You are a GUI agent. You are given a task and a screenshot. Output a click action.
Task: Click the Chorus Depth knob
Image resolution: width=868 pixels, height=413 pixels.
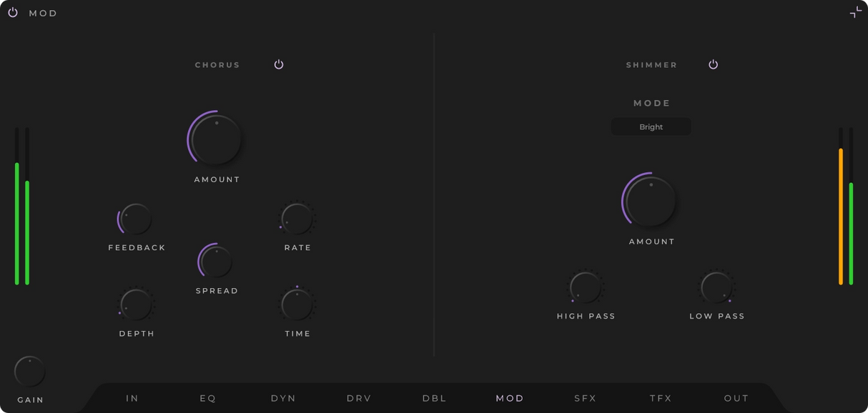[136, 305]
